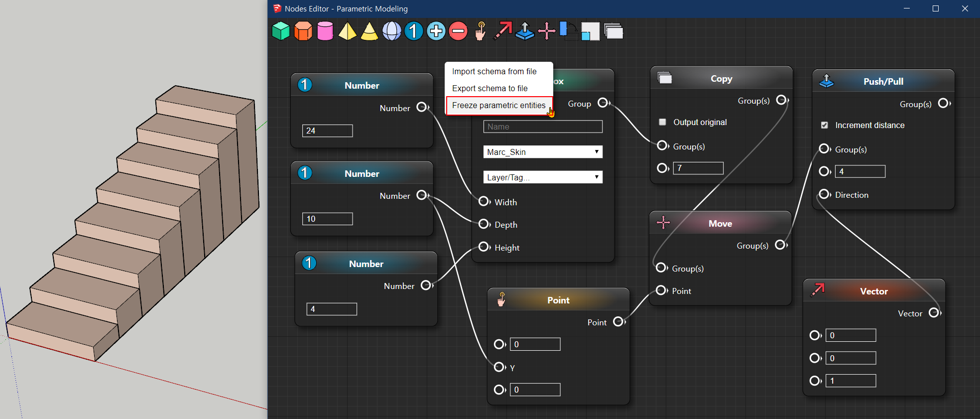Click the Point output port
980x419 pixels.
pos(618,321)
